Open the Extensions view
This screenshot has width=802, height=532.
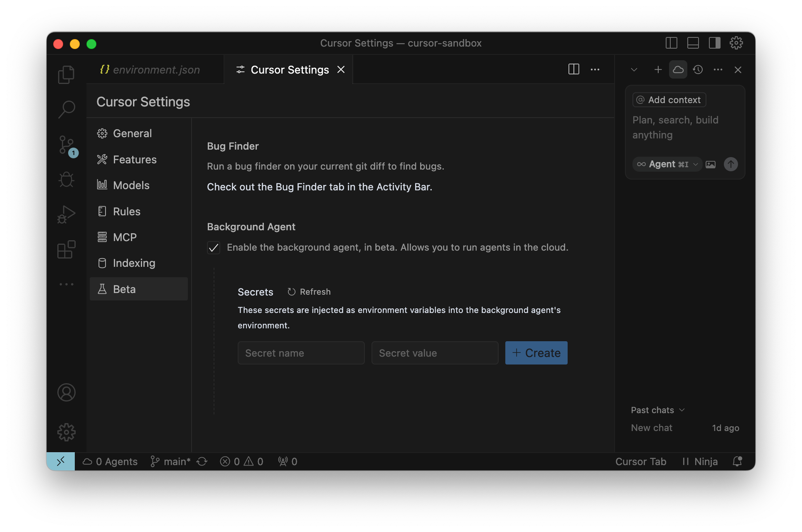pyautogui.click(x=66, y=249)
